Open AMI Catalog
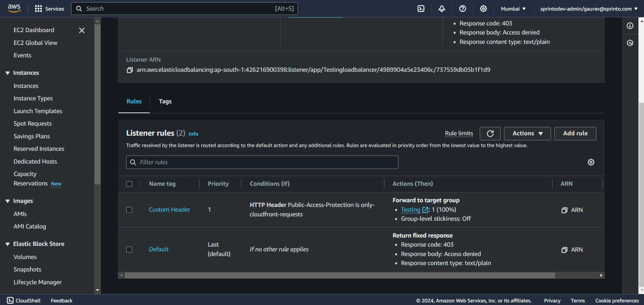 30,227
